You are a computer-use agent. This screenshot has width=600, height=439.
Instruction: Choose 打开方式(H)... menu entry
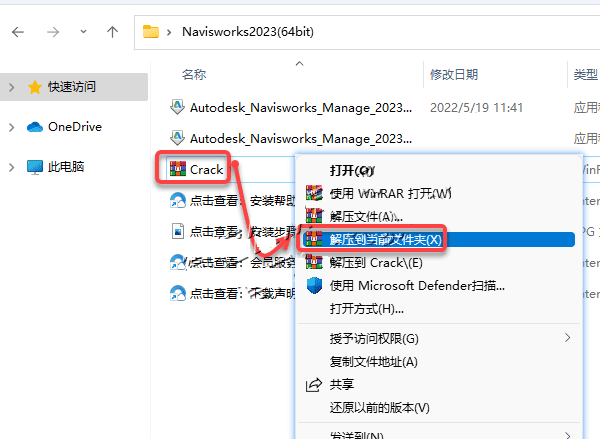(367, 308)
